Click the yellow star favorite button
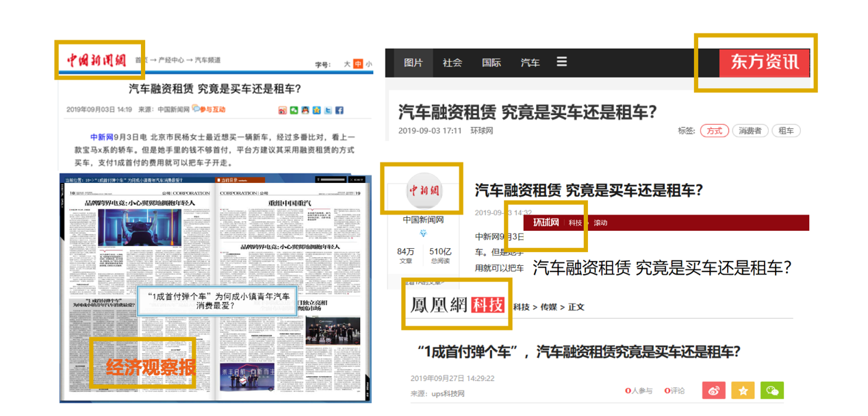This screenshot has width=868, height=416. point(743,390)
